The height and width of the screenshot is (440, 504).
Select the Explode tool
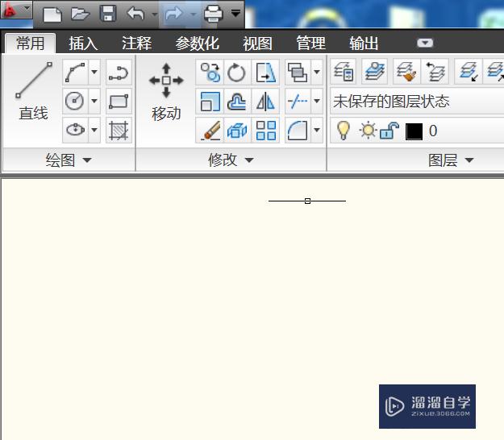pos(237,130)
